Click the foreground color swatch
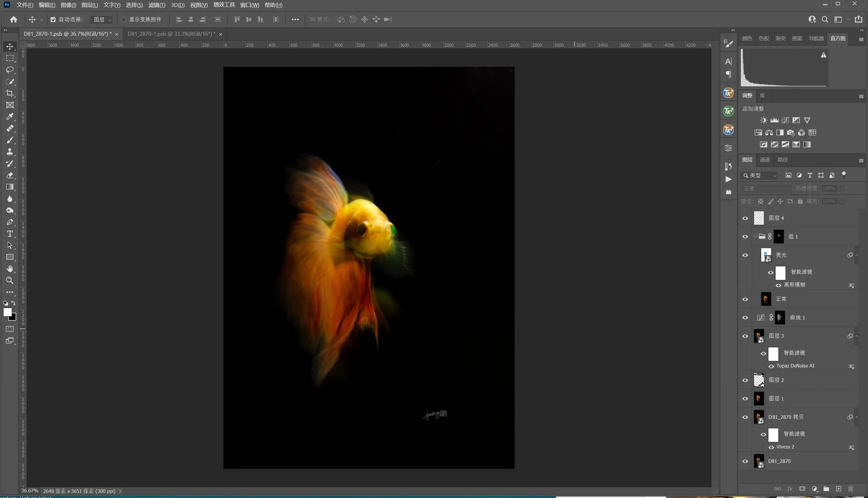The height and width of the screenshot is (498, 868). click(x=7, y=312)
